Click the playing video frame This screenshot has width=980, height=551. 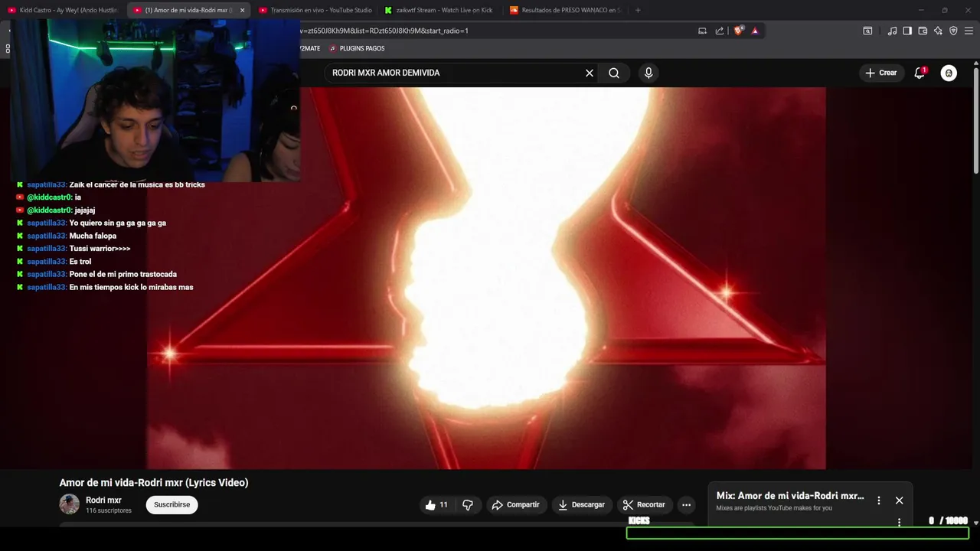[486, 278]
